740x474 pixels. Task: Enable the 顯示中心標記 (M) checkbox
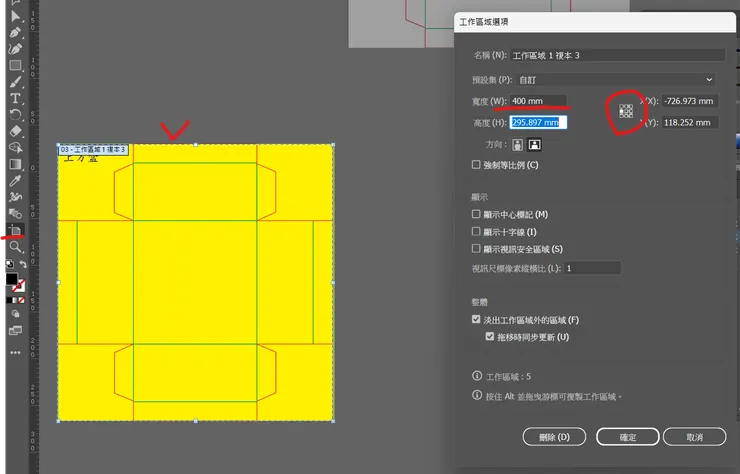(476, 214)
